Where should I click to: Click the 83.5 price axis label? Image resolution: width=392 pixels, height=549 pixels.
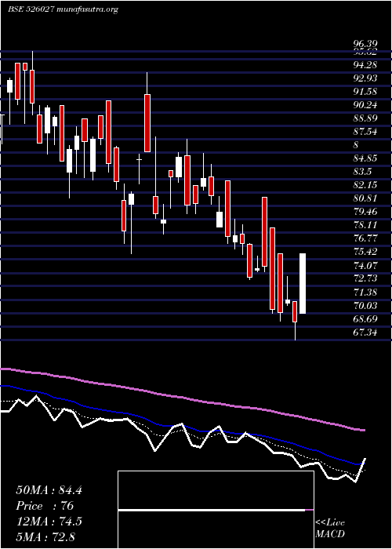pyautogui.click(x=363, y=172)
